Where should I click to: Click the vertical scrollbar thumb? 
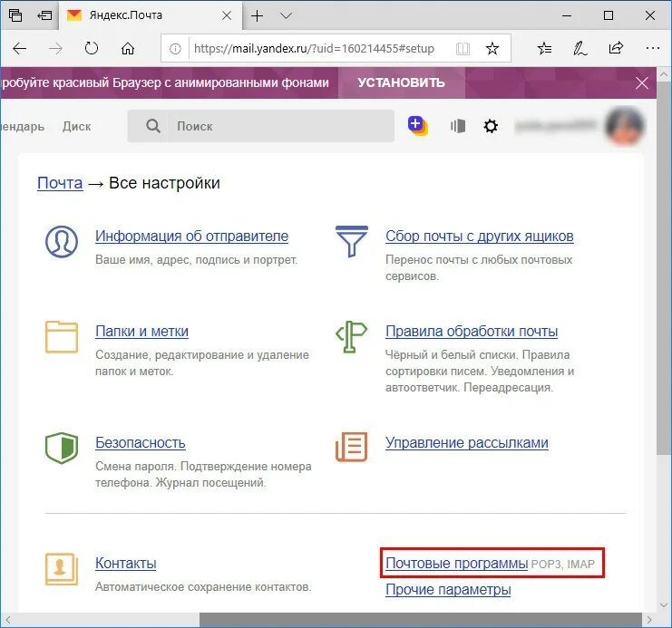click(664, 267)
